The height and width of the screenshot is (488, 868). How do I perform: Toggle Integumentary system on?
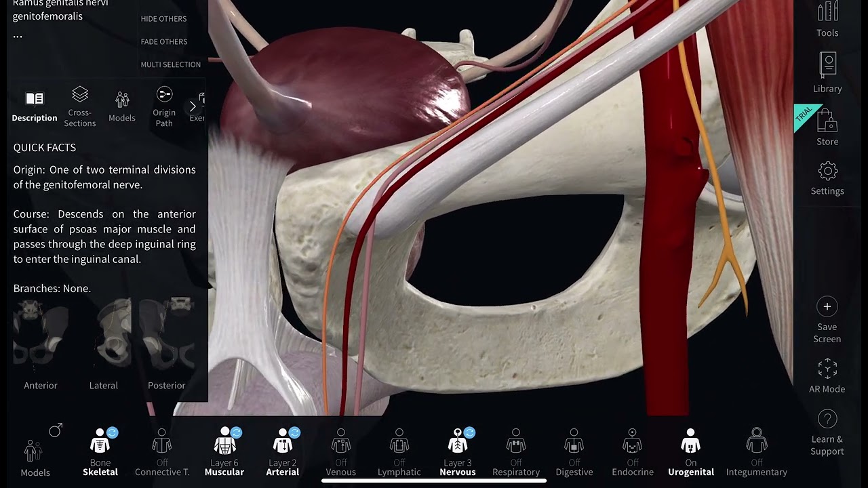pos(757,452)
